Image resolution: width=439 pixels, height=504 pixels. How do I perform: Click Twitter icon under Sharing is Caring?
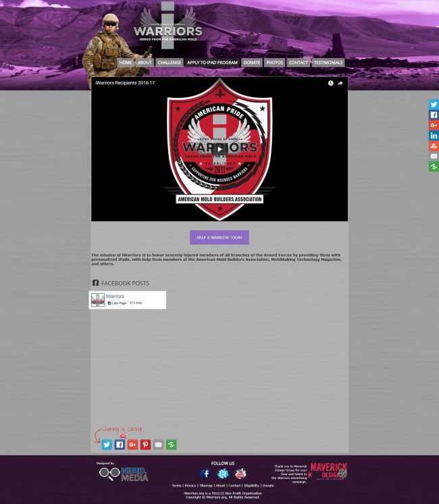(x=107, y=445)
